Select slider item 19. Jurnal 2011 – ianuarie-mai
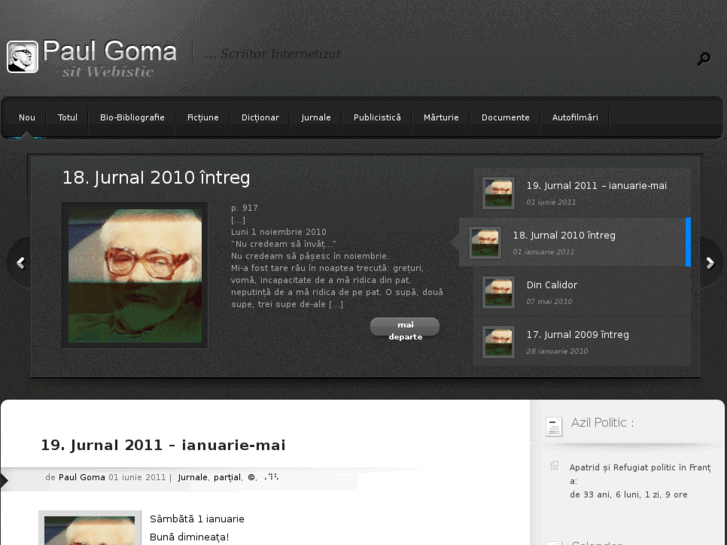727x545 pixels. pos(582,192)
